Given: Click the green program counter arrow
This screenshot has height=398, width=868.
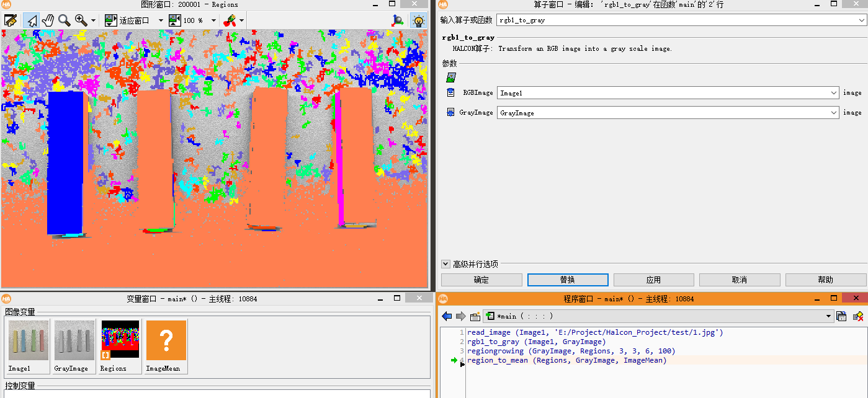Looking at the screenshot, I should pos(454,360).
